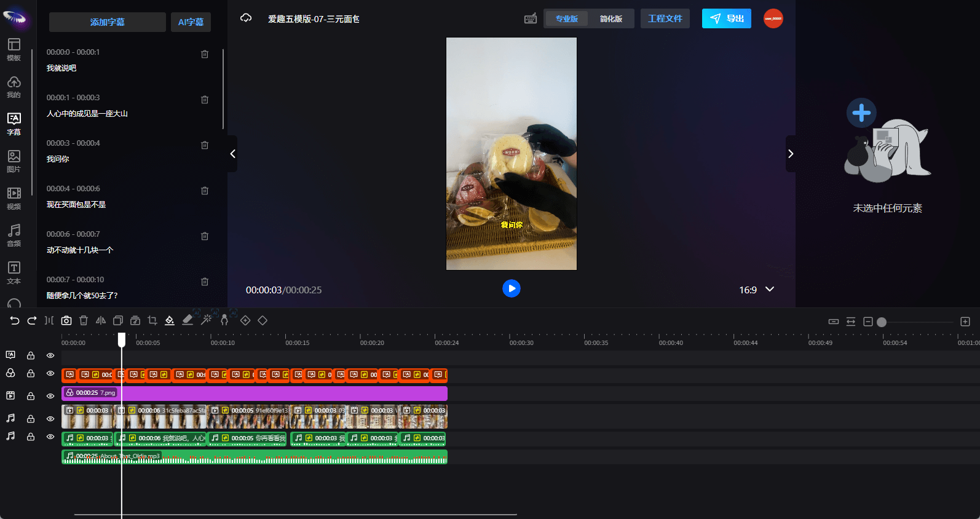Collapse the right properties panel with arrow
Screen dimensions: 980x519
[x=791, y=154]
